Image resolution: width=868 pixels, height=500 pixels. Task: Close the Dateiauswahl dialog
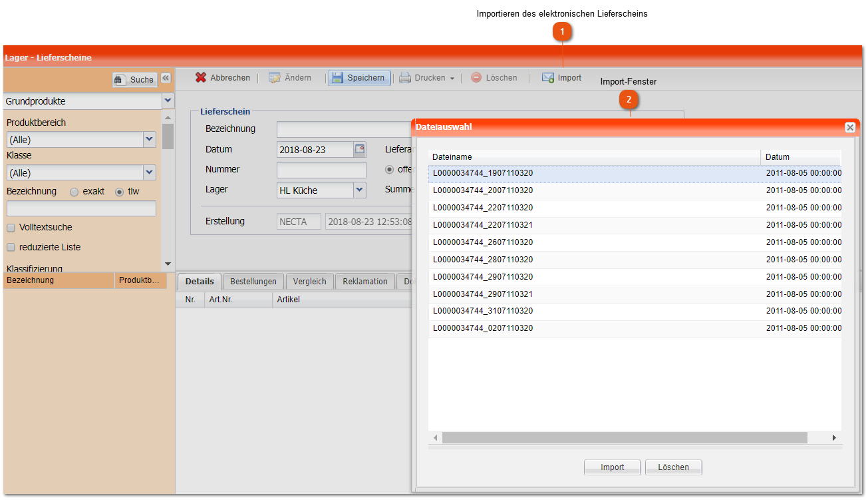850,127
